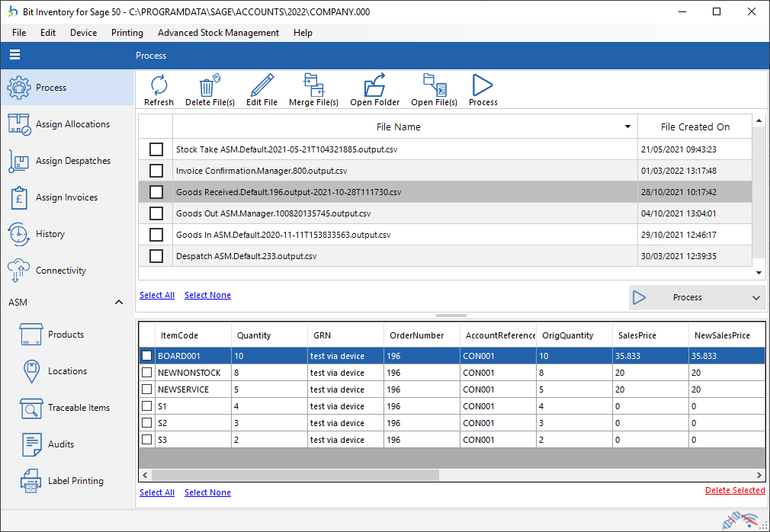Collapse the ASM sidebar section

(119, 303)
